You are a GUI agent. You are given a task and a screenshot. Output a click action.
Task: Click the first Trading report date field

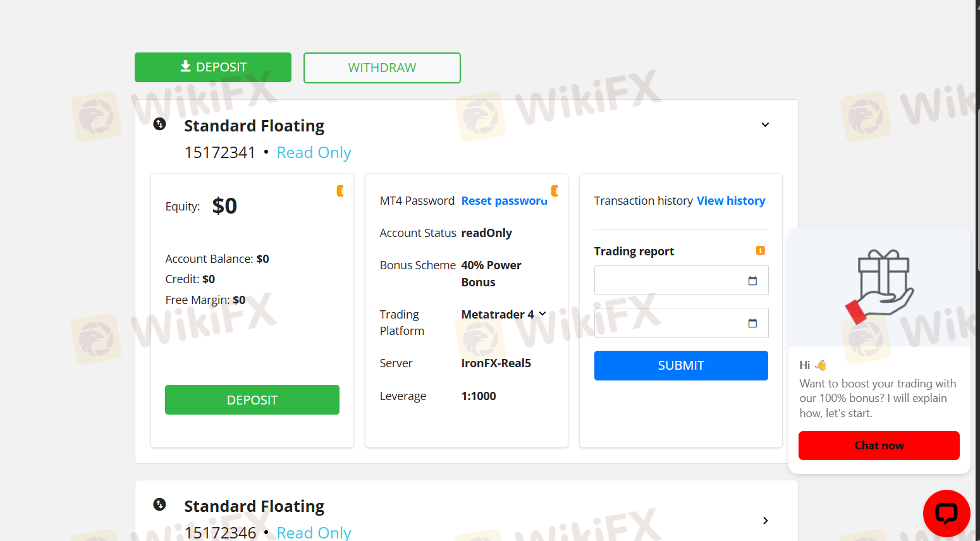pyautogui.click(x=681, y=280)
